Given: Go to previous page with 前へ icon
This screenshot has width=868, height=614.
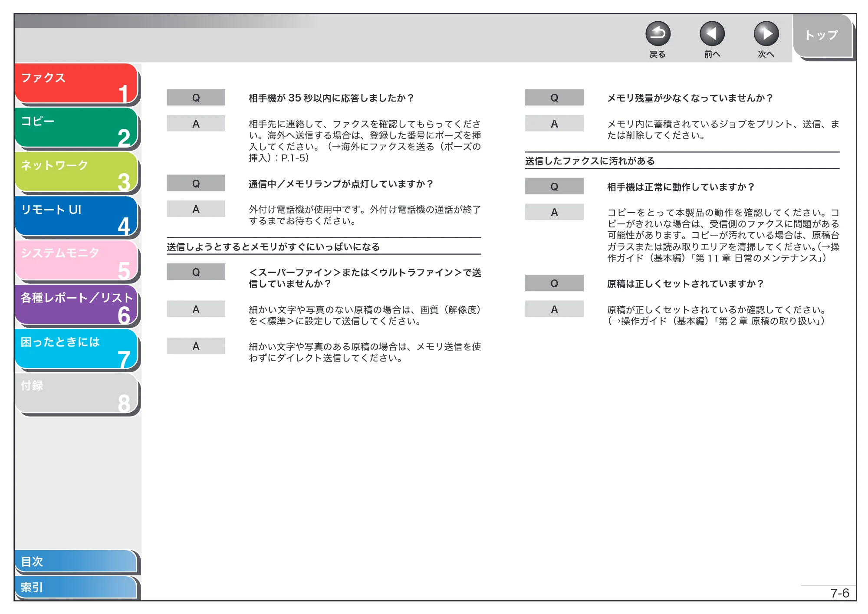Looking at the screenshot, I should [x=712, y=34].
